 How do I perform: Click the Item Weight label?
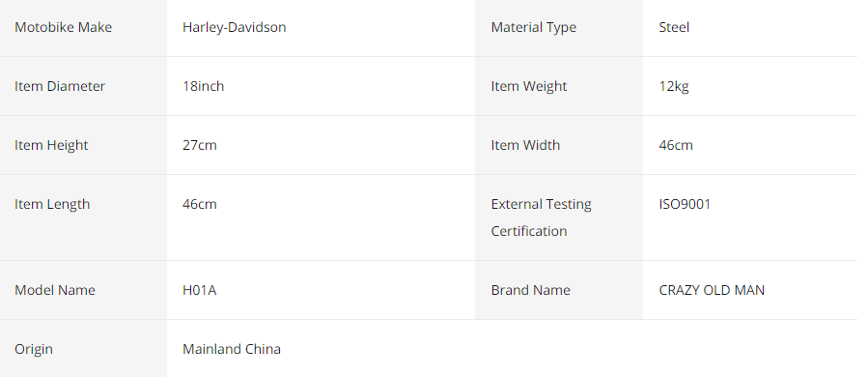529,86
